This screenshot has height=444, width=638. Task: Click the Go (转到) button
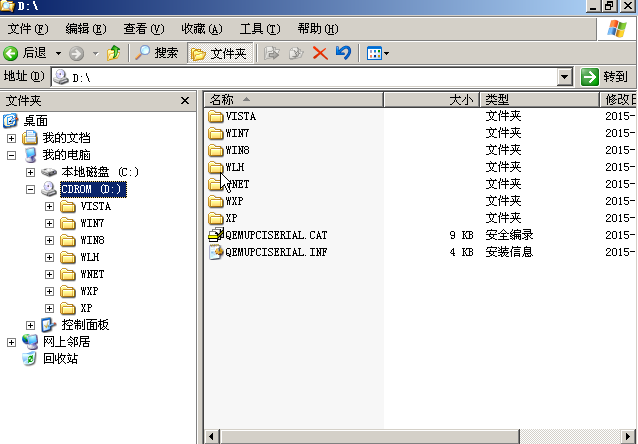coord(606,76)
